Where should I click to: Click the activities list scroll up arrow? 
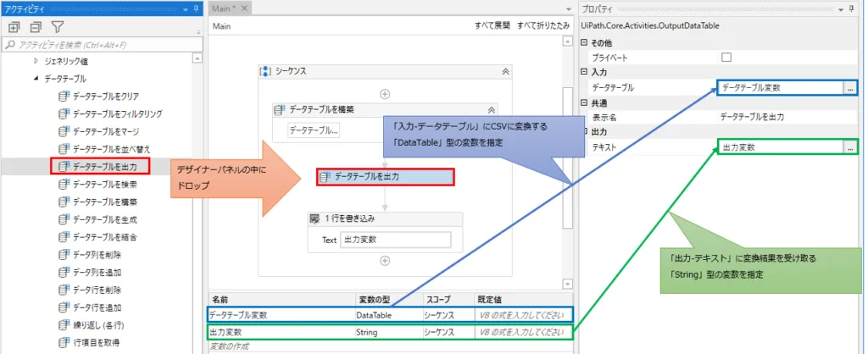click(x=198, y=58)
